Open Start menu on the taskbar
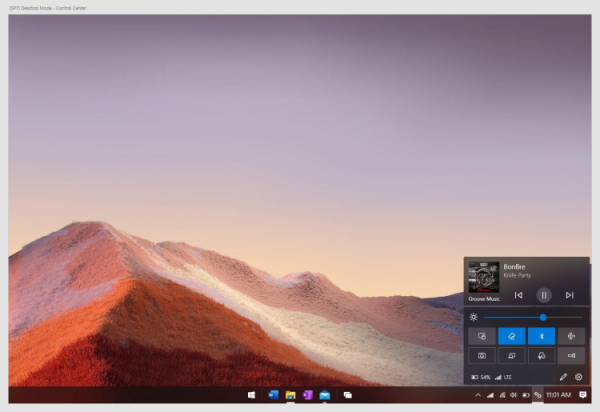This screenshot has width=600, height=412. [x=251, y=395]
